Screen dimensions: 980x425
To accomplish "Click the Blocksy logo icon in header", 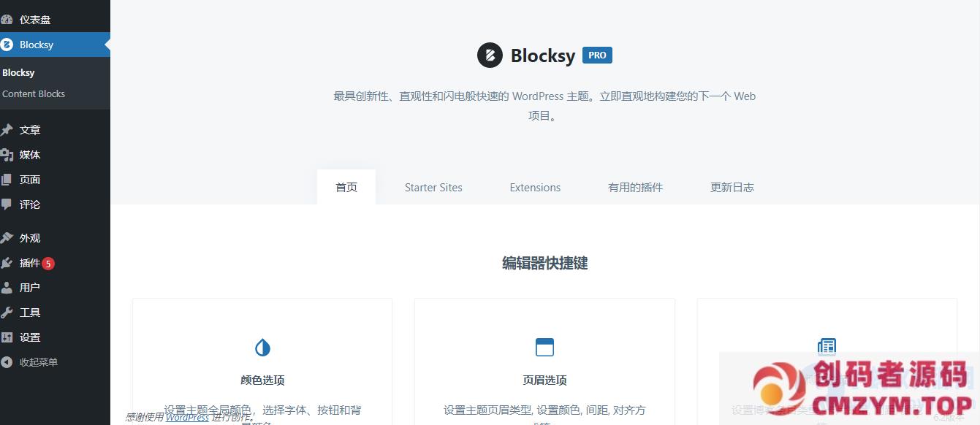I will [x=490, y=55].
